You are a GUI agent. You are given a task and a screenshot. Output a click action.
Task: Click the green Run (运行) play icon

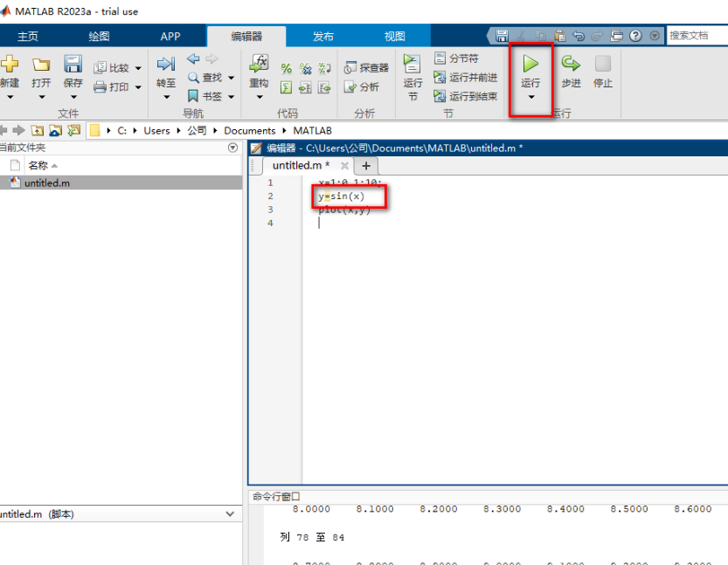pyautogui.click(x=530, y=64)
